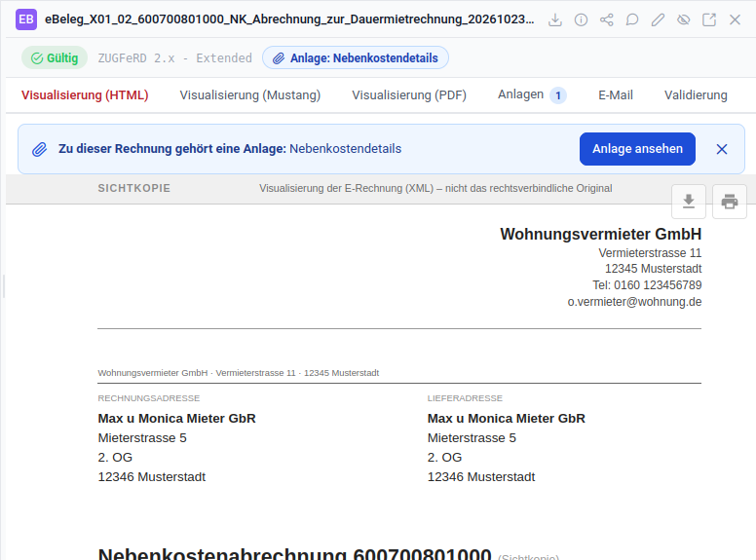Click the SICHTKOPIE label

pyautogui.click(x=134, y=188)
